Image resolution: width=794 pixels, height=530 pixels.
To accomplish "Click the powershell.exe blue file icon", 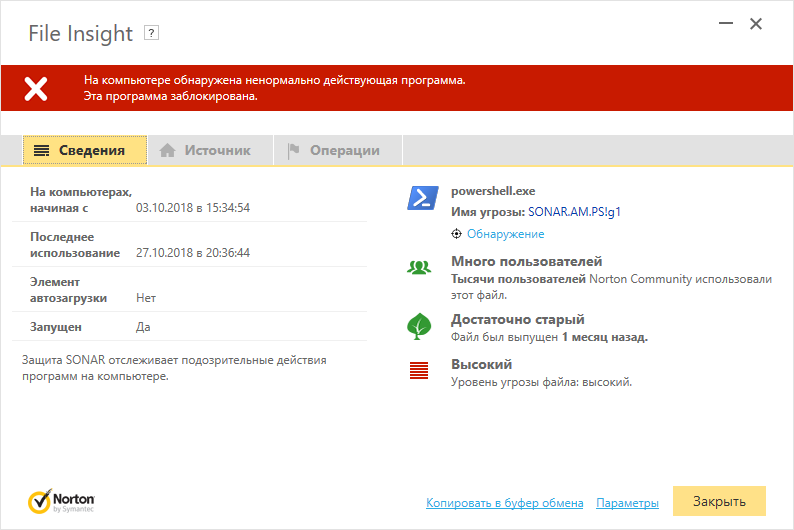I will coord(423,198).
